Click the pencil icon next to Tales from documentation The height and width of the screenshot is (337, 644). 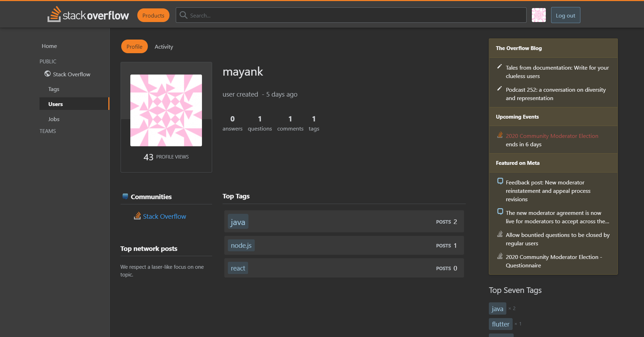point(499,66)
